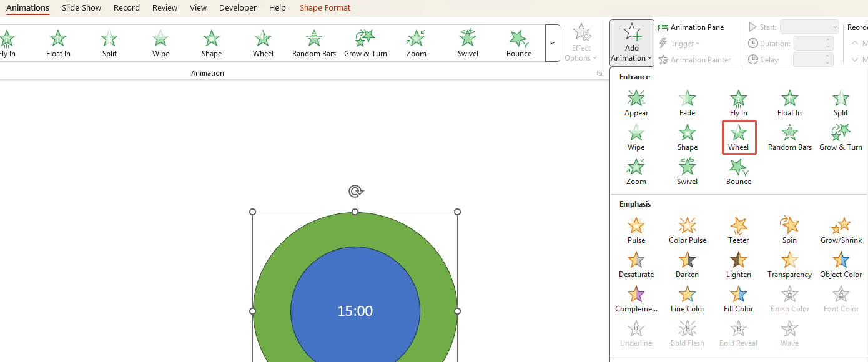Toggle the Animation Pane
The height and width of the screenshot is (362, 868).
pyautogui.click(x=693, y=27)
